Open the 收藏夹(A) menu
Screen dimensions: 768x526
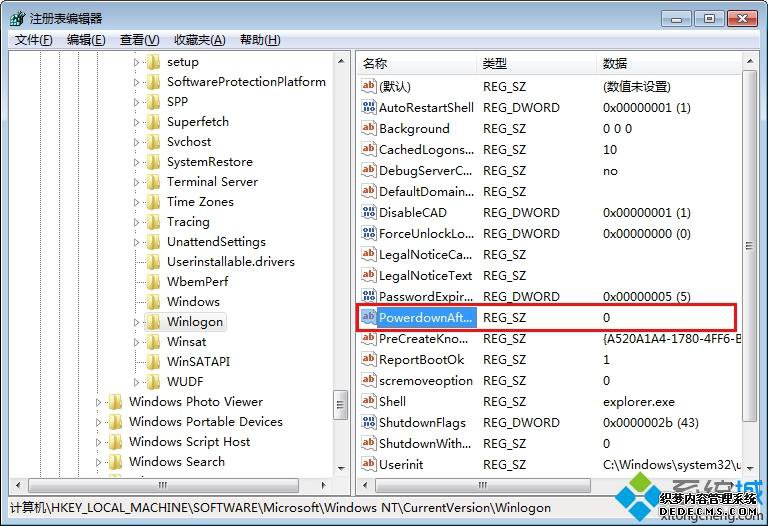tap(199, 40)
